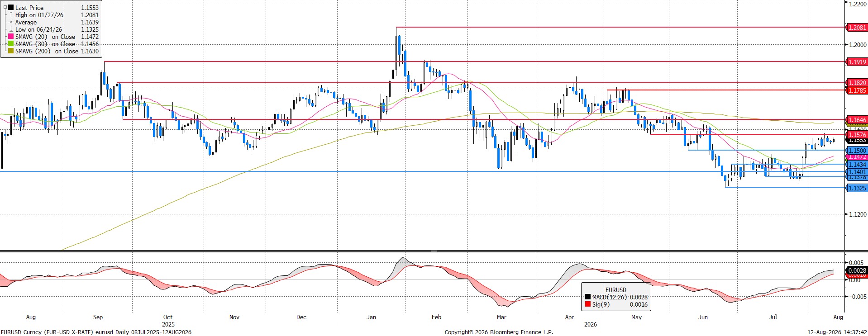This screenshot has height=336, width=868.
Task: Click the 1.1576 red price label
Action: (857, 135)
